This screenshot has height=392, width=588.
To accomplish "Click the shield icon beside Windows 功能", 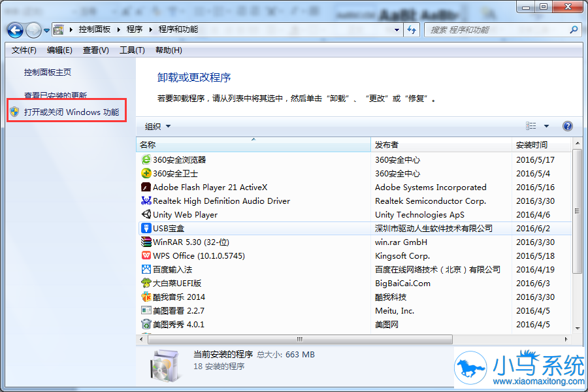I will 14,112.
